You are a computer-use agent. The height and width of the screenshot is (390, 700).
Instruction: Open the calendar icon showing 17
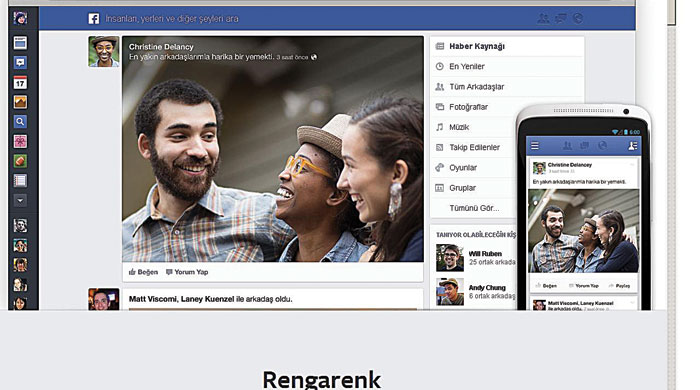20,83
